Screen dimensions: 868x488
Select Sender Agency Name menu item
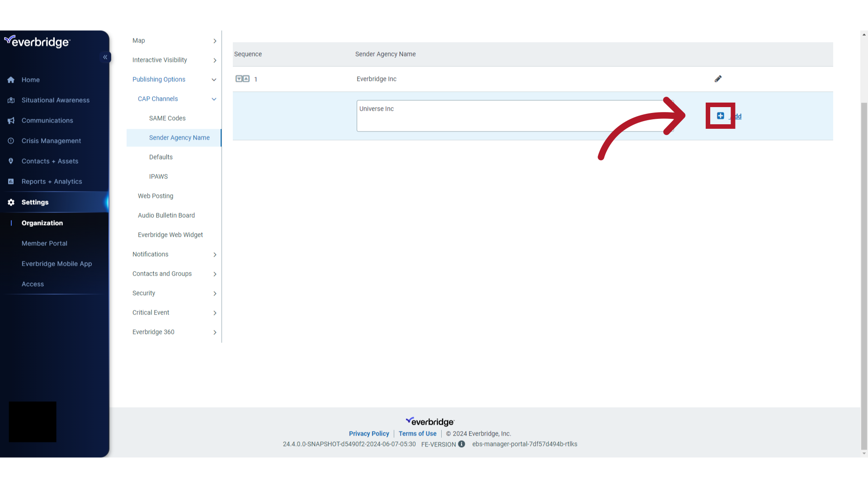pyautogui.click(x=174, y=138)
